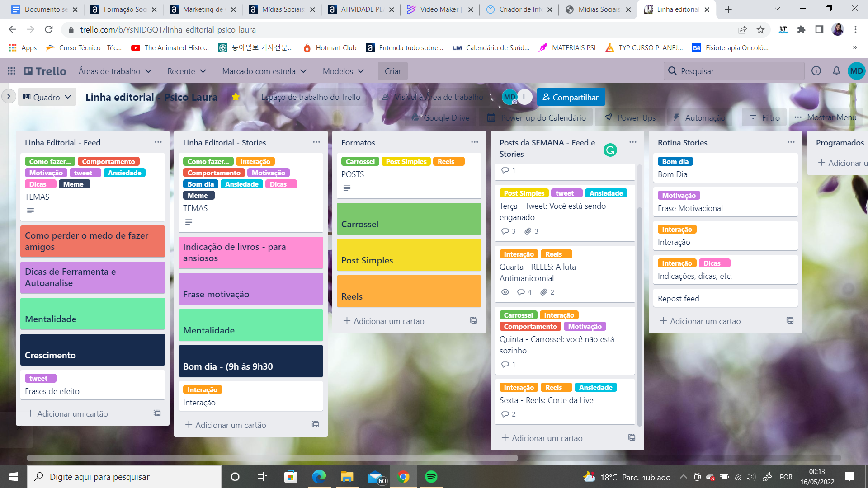Open list actions menu for Formatos

click(474, 142)
